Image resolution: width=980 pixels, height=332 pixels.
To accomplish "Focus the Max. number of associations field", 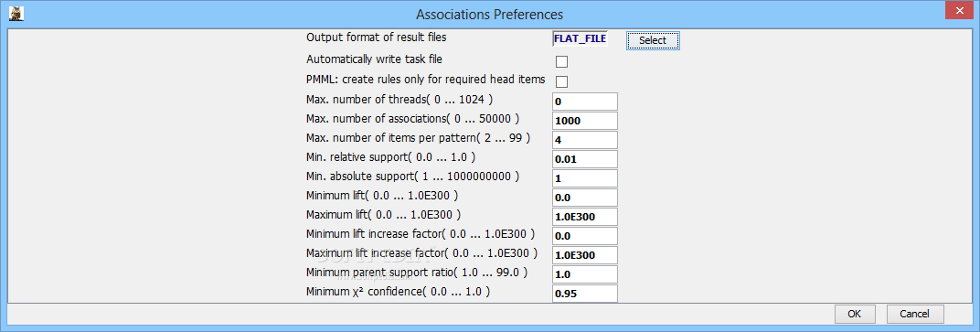I will [585, 121].
